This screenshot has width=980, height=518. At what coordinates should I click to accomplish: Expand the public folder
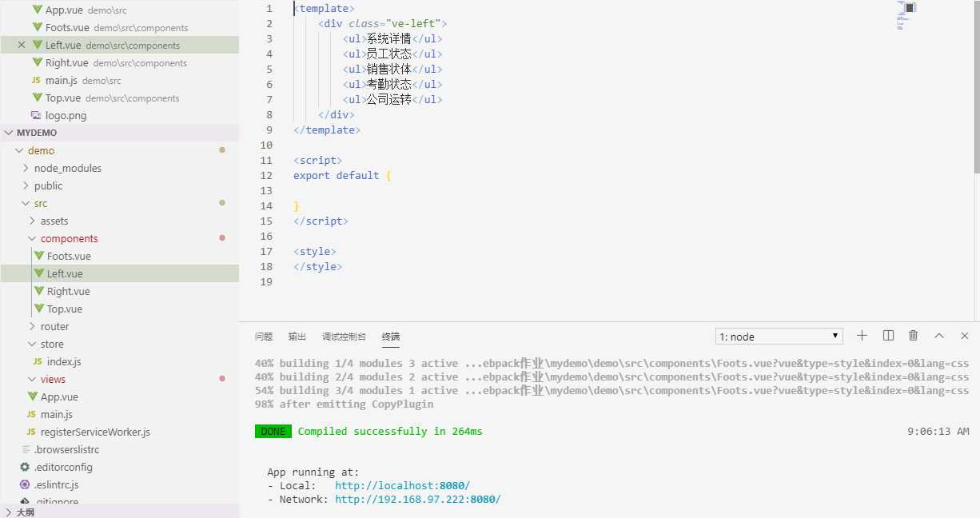pos(119,185)
